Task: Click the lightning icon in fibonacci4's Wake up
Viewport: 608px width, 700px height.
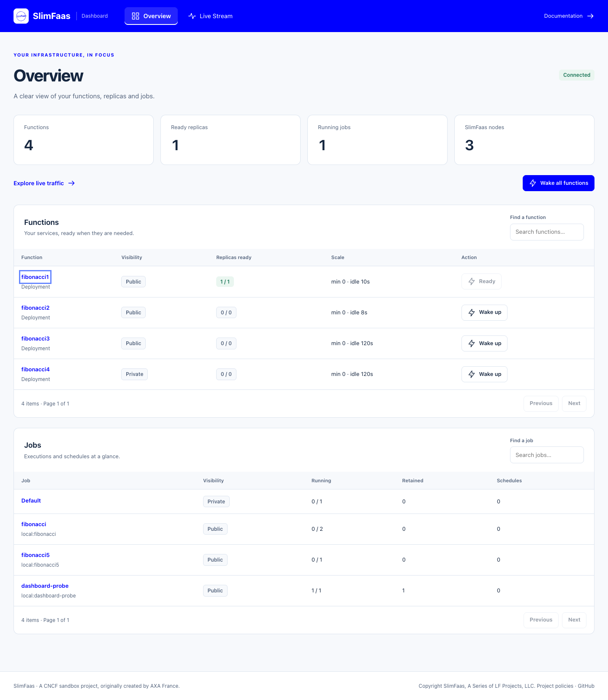Action: click(x=472, y=374)
